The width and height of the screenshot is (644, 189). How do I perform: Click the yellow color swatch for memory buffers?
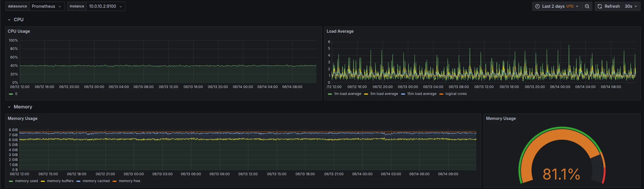[43, 181]
